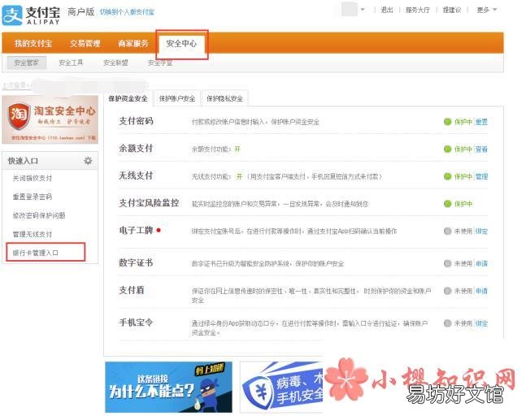The width and height of the screenshot is (526, 420).
Task: Click the 手机宝令 row title
Action: coord(136,323)
